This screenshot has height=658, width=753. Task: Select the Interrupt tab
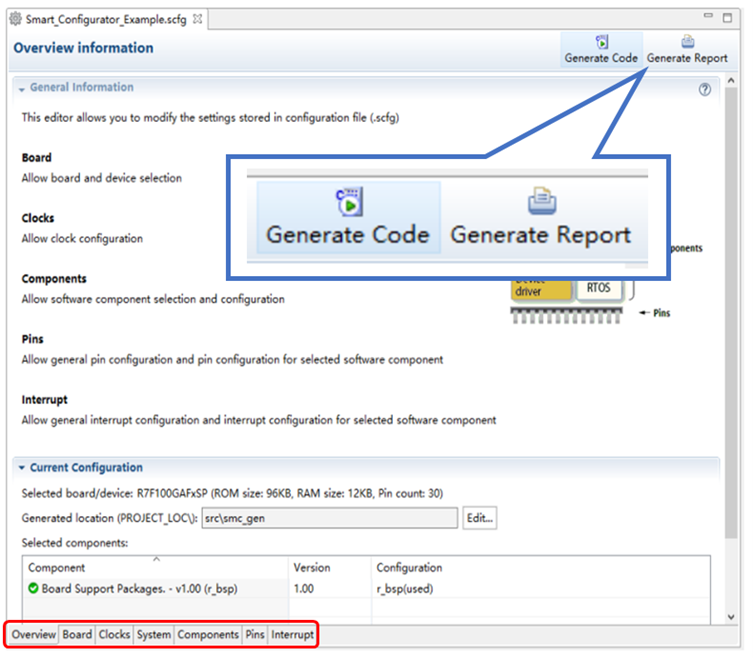(292, 635)
